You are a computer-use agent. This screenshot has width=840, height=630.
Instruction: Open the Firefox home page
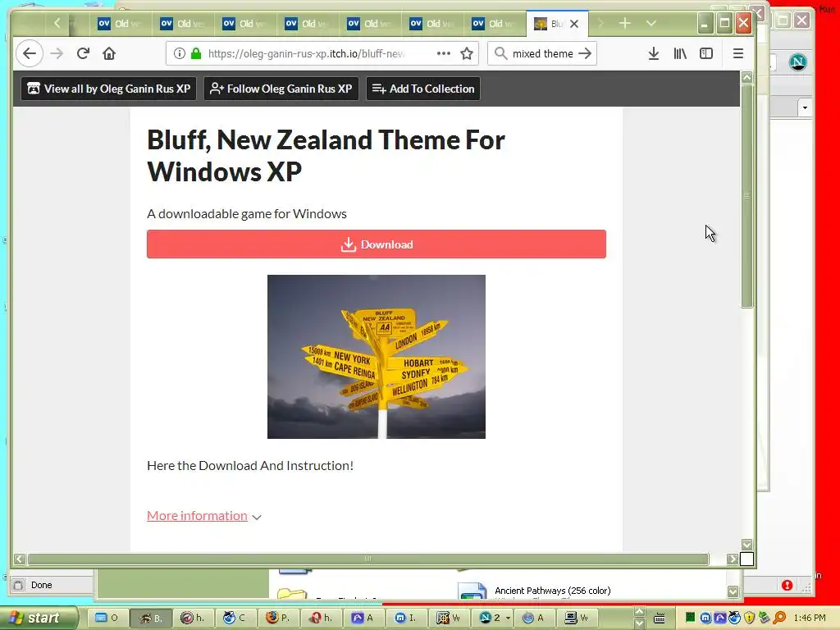pos(109,53)
